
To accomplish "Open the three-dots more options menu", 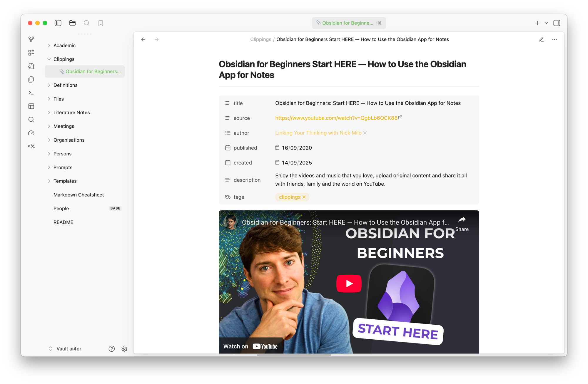I will coord(554,39).
